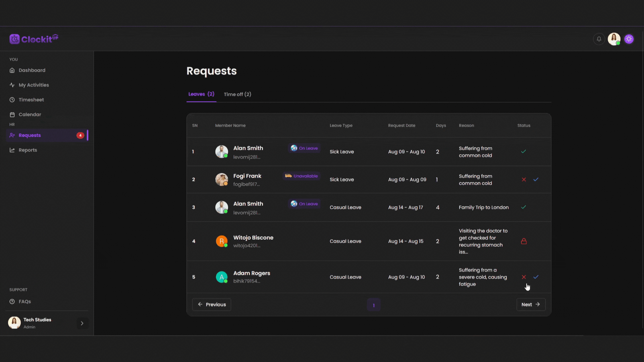Screen dimensions: 644x362
Task: Open the user profile avatar in header
Action: coord(614,39)
